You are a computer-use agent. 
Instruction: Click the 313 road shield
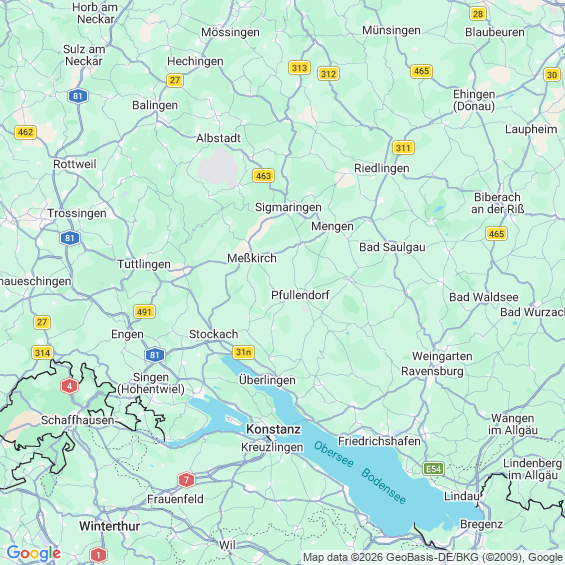[x=299, y=68]
